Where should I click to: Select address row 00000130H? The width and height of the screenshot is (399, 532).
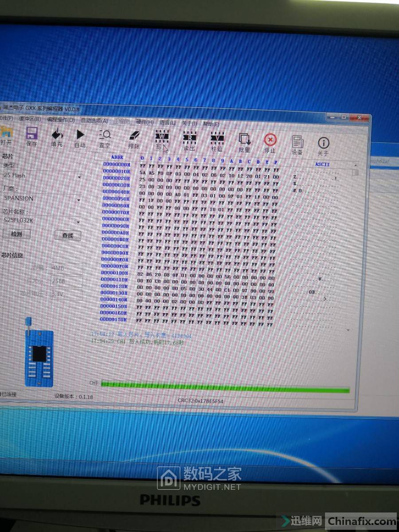point(114,293)
